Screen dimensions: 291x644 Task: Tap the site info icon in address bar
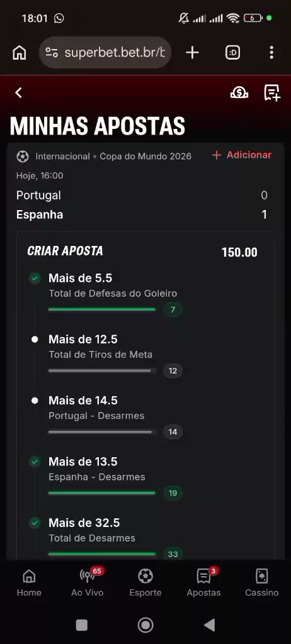click(x=52, y=53)
